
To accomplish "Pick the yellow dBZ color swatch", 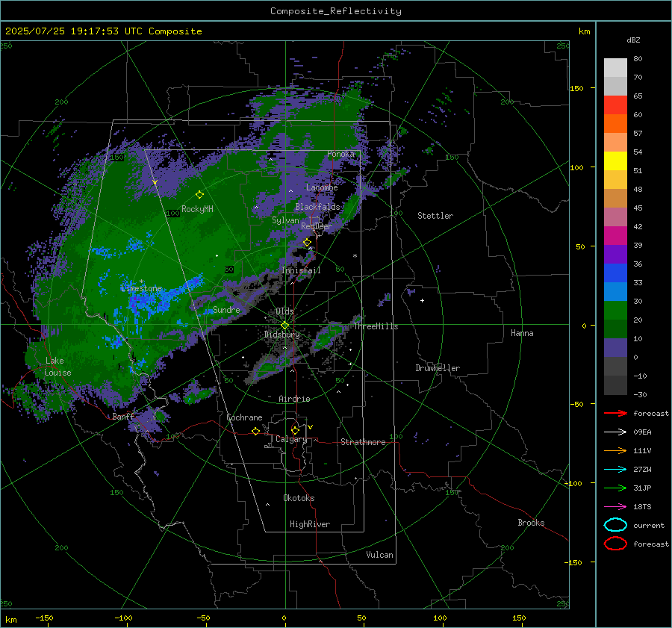I will [x=615, y=161].
